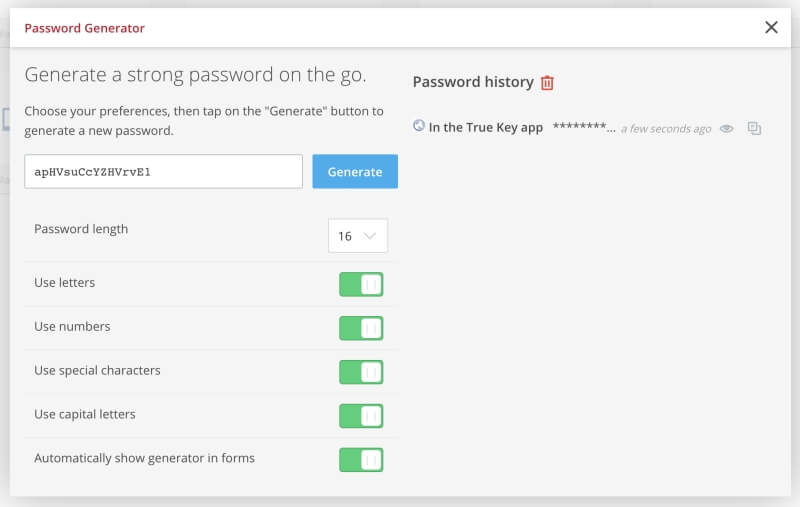
Task: Select the In the True Key app entry
Action: click(x=486, y=128)
